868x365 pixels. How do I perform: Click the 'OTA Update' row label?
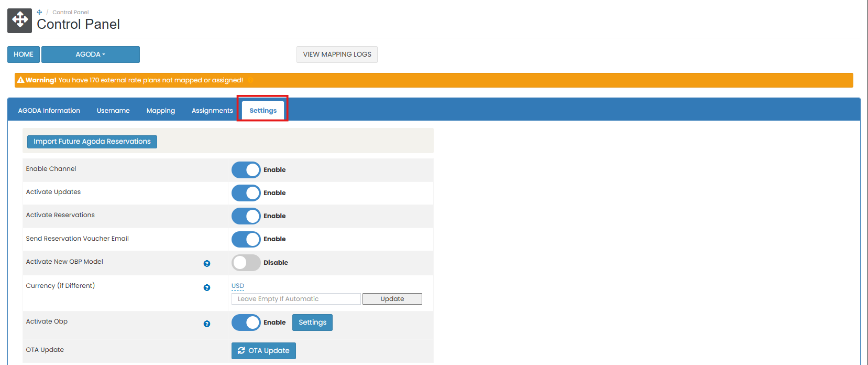(45, 350)
